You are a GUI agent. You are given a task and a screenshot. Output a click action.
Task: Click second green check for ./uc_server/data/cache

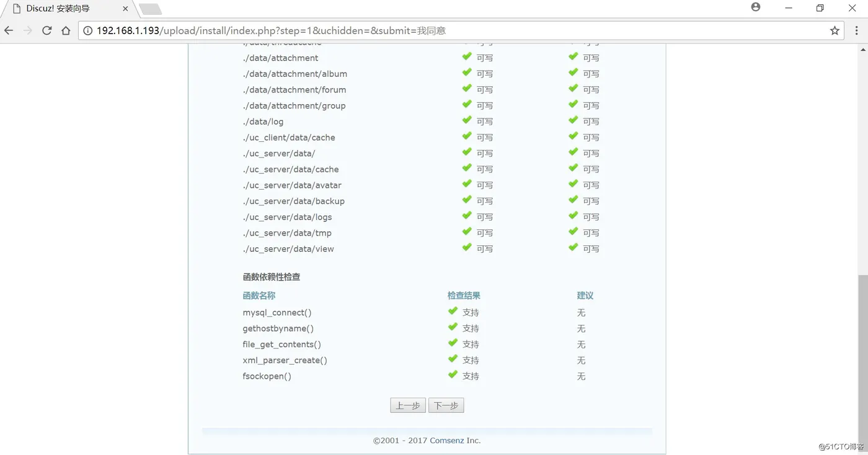click(x=573, y=168)
